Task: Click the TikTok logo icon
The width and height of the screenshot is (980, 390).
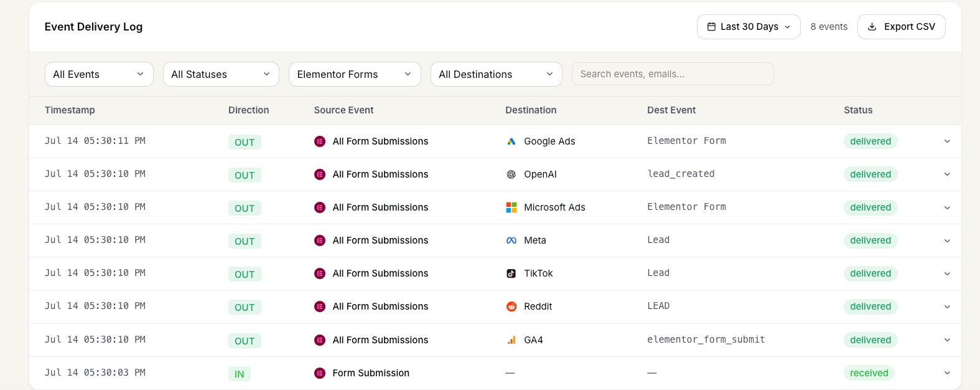Action: pyautogui.click(x=511, y=273)
